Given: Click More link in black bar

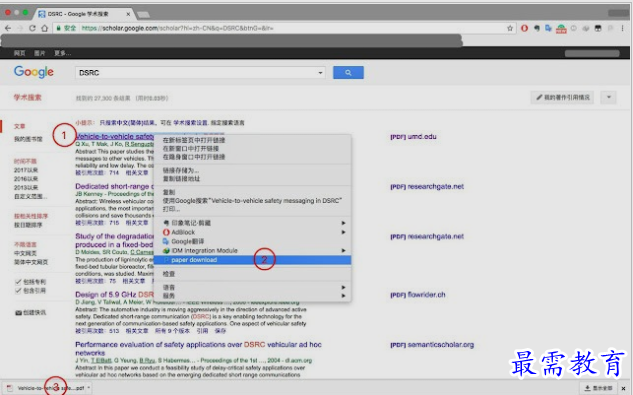Looking at the screenshot, I should [63, 53].
